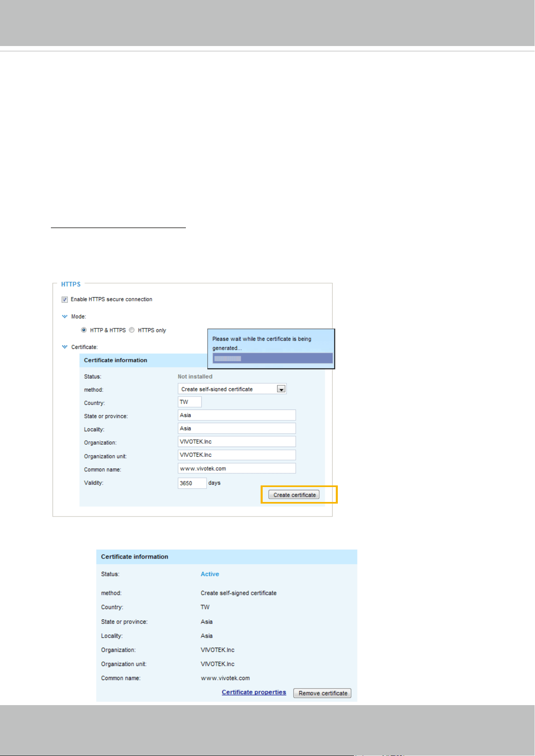Click the Active status text
Screen dimensions: 535x756
pyautogui.click(x=210, y=574)
